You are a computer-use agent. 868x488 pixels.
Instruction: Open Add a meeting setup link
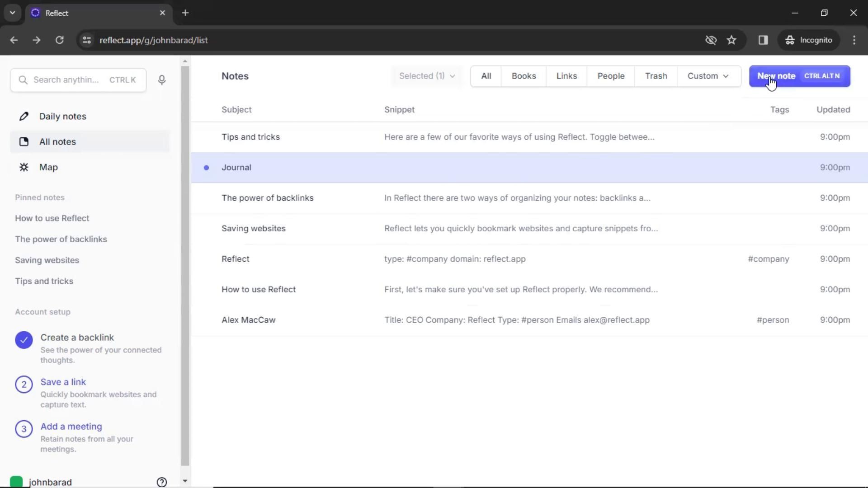tap(71, 427)
